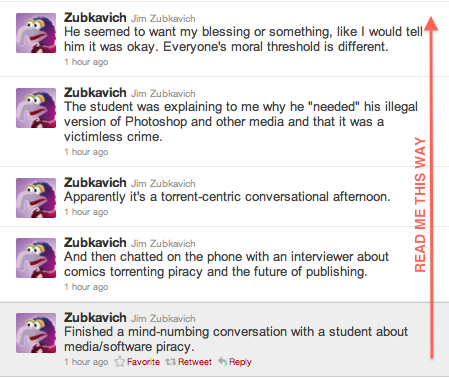449x379 pixels.
Task: Open the Zubkavich username on the top tweet
Action: (95, 18)
